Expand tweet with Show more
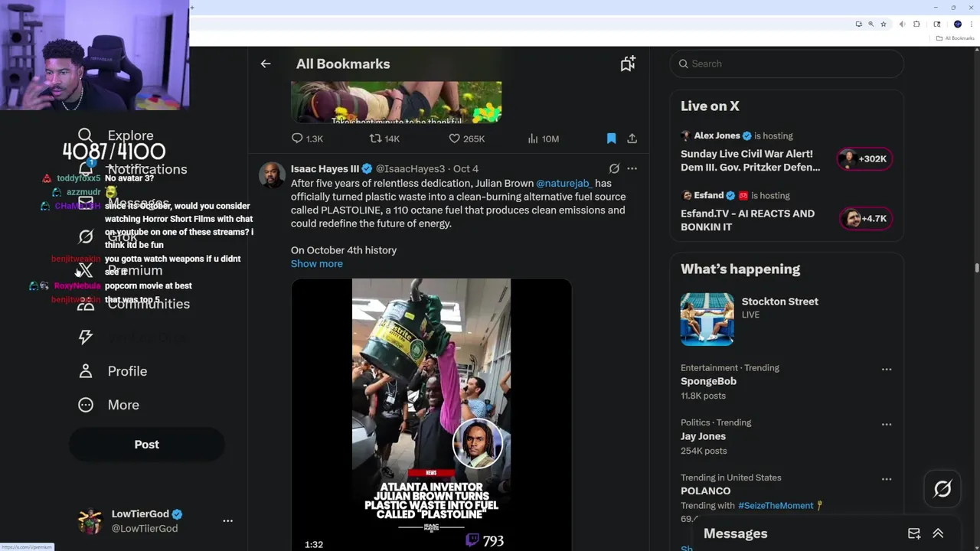 coord(316,263)
